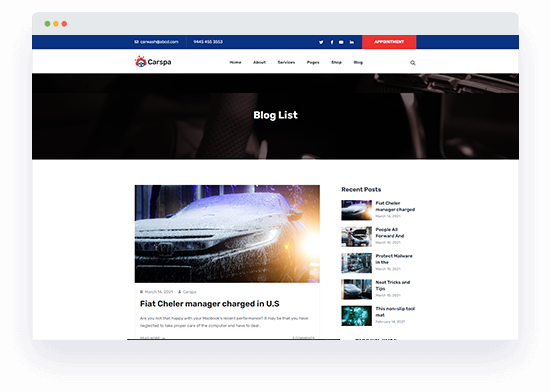Screen dimensions: 551x392
Task: Click the phone number in top bar
Action: [x=208, y=42]
